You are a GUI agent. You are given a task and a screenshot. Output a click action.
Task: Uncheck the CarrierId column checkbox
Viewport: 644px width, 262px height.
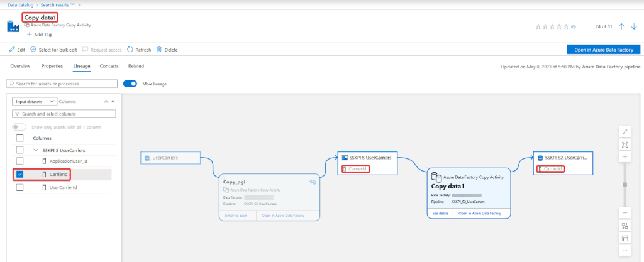20,174
